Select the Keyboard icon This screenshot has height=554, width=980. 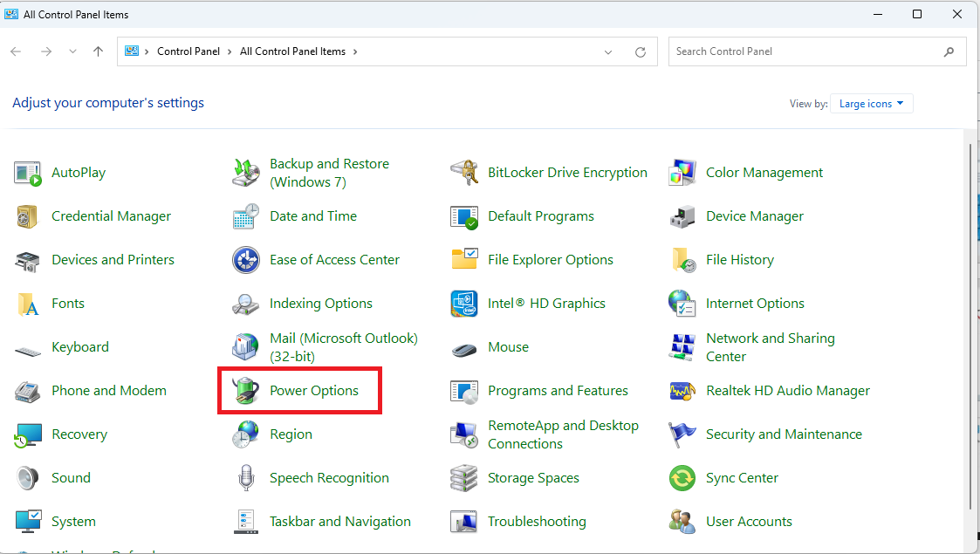coord(28,351)
